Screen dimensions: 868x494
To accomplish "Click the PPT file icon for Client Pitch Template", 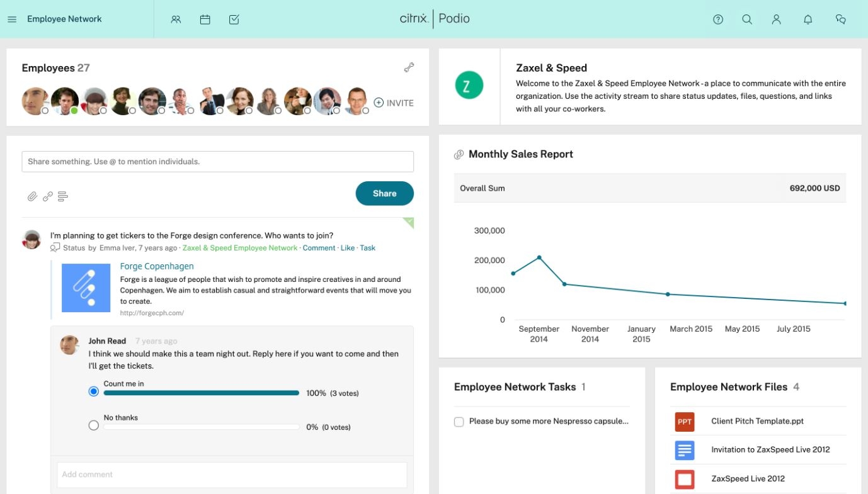I will pos(685,422).
